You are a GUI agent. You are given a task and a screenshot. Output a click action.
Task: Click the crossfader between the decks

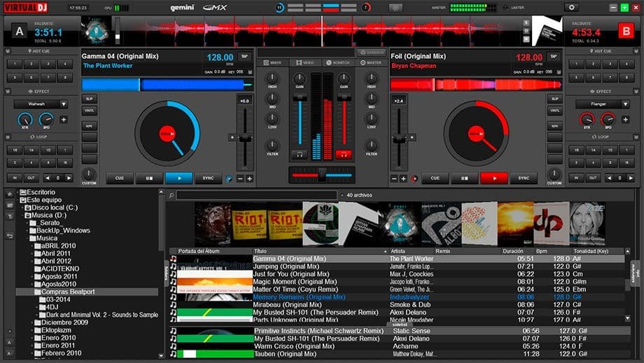pyautogui.click(x=321, y=174)
